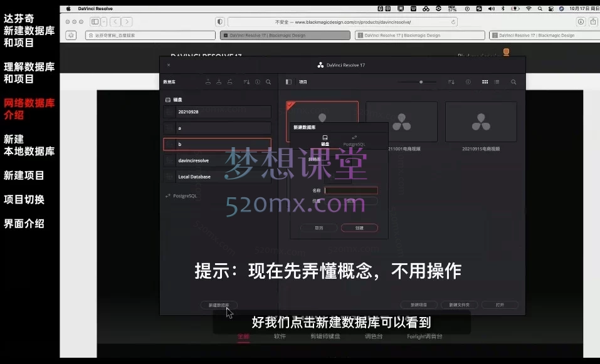The width and height of the screenshot is (600, 364).
Task: Click Wi-Fi icon in menu bar
Action: [529, 8]
